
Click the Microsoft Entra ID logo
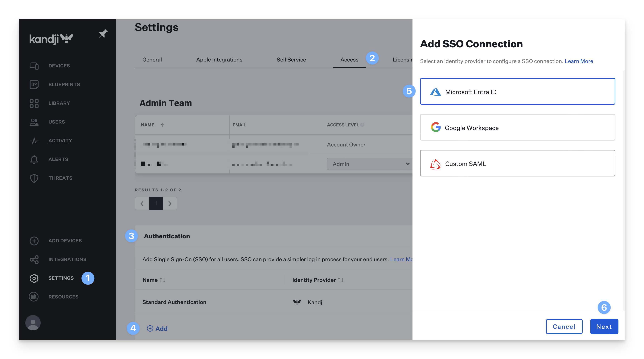click(x=435, y=92)
